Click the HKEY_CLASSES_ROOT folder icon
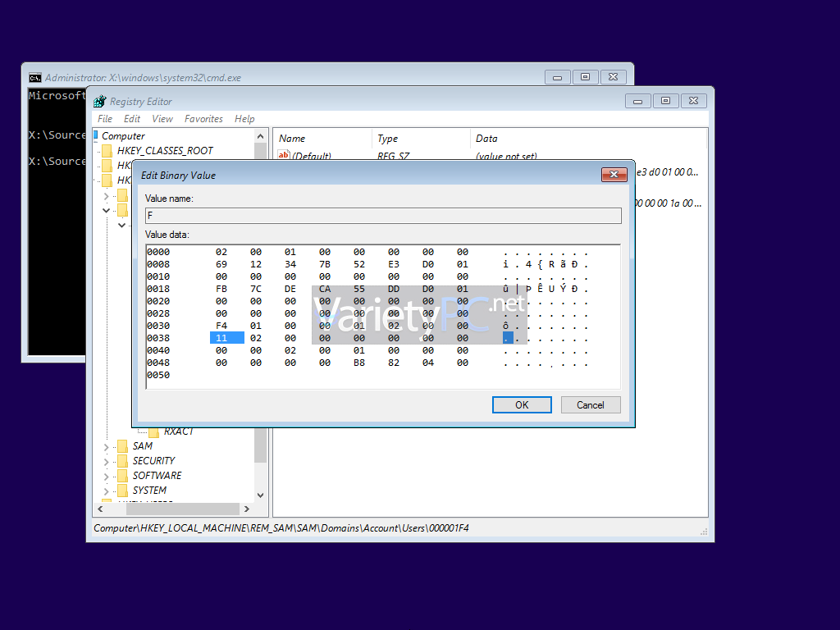The width and height of the screenshot is (840, 630). [107, 151]
